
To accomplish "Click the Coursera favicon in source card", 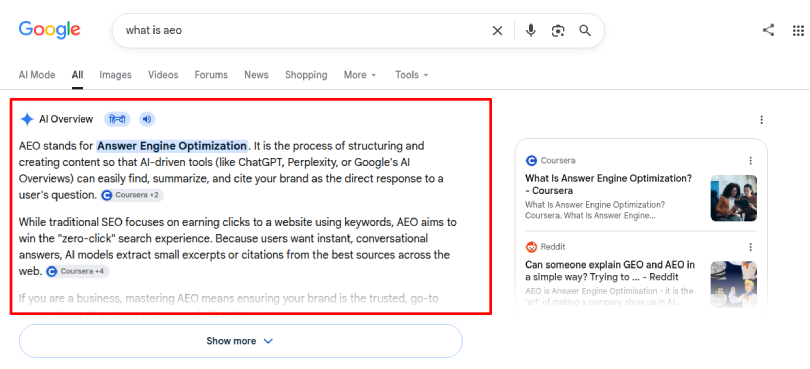I will pyautogui.click(x=531, y=161).
